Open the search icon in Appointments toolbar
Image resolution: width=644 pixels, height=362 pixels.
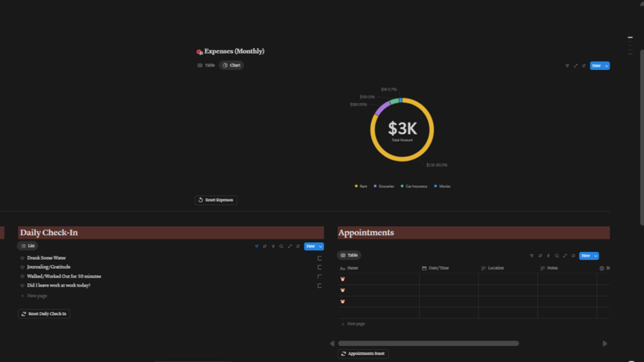click(x=556, y=256)
